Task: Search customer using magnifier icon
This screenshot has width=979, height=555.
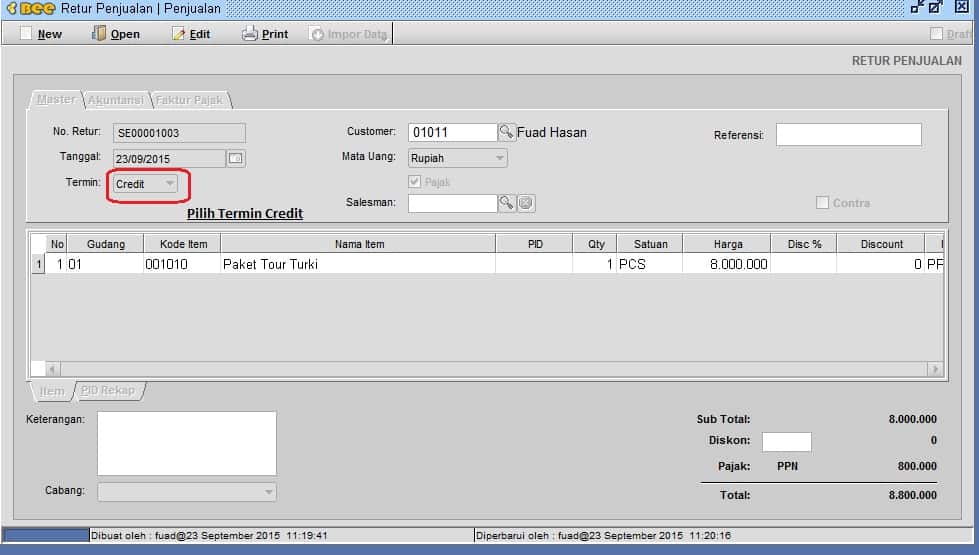Action: click(507, 132)
